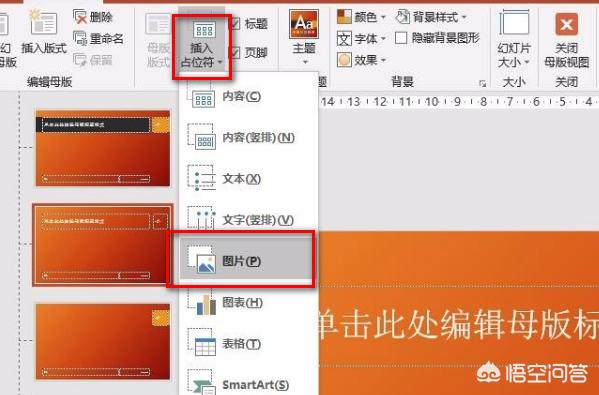
Task: Expand the Background Styles (背景样式) dropdown
Action: (431, 17)
